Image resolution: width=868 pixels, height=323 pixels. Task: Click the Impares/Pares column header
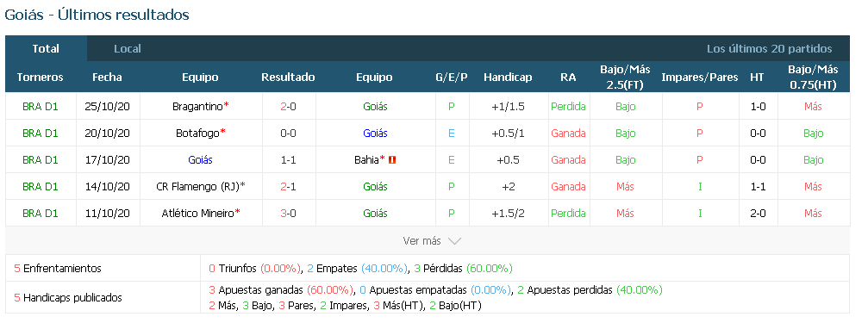click(x=700, y=78)
